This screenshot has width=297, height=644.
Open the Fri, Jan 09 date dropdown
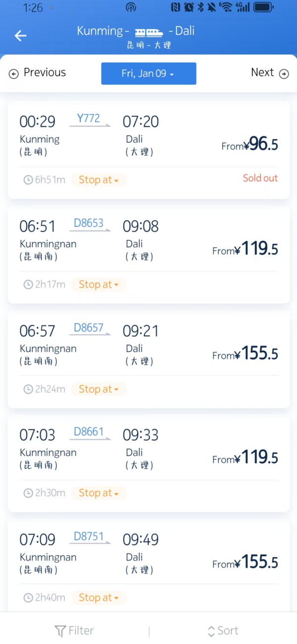148,73
